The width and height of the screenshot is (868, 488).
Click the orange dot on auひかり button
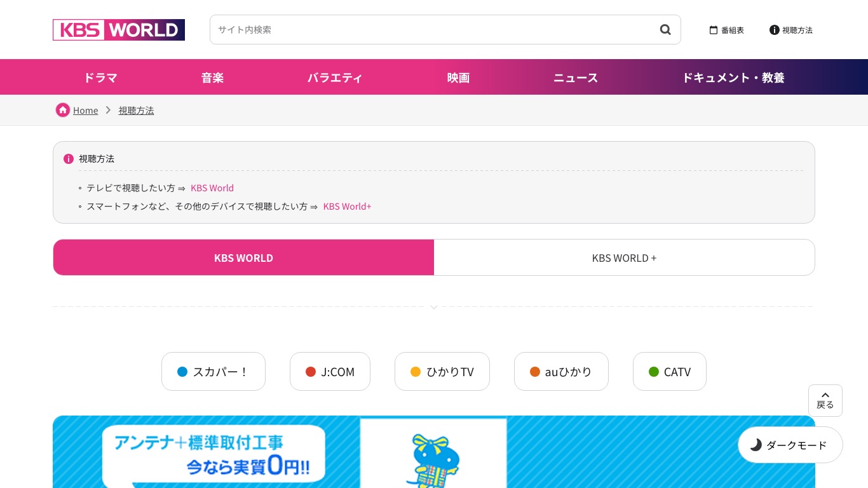click(x=535, y=372)
